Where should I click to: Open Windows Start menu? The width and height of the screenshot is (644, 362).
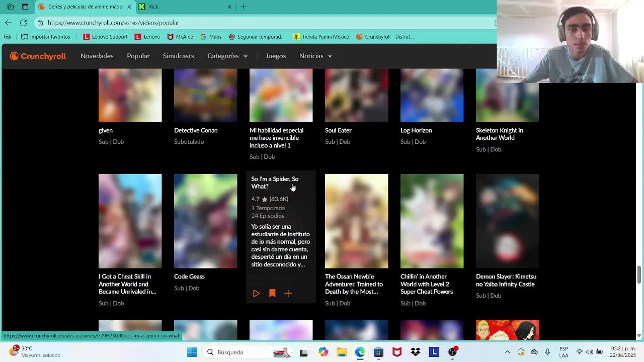[x=192, y=352]
